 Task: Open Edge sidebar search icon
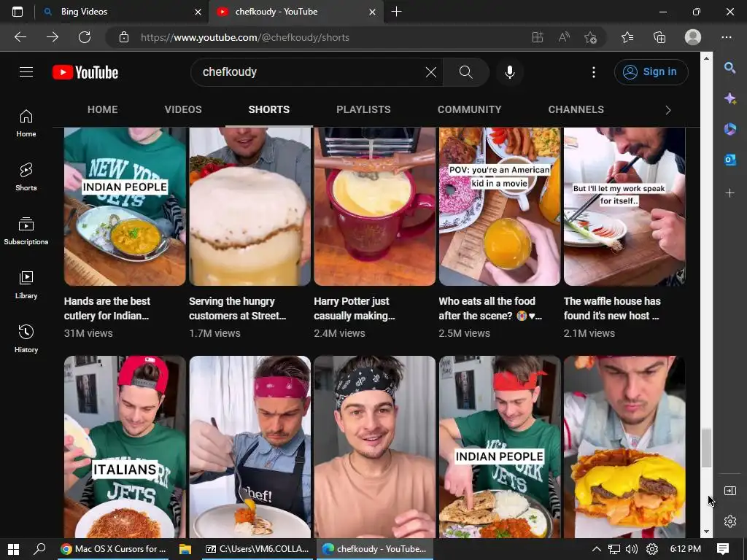[729, 68]
